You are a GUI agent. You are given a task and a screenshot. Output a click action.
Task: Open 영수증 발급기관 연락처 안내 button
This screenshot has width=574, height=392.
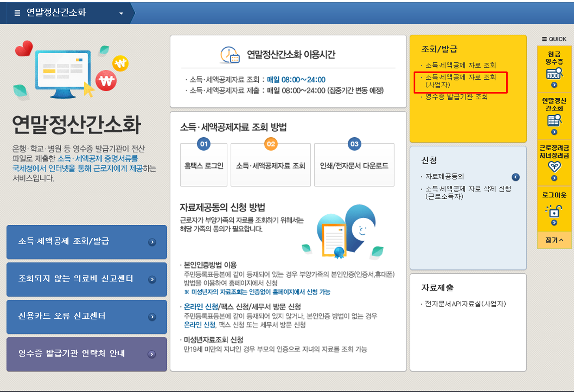pyautogui.click(x=87, y=354)
